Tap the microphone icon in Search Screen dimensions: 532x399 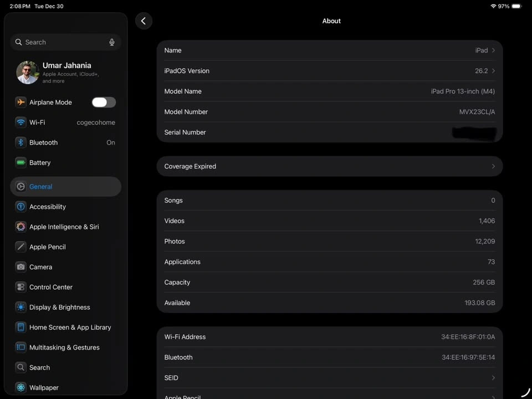coord(112,42)
